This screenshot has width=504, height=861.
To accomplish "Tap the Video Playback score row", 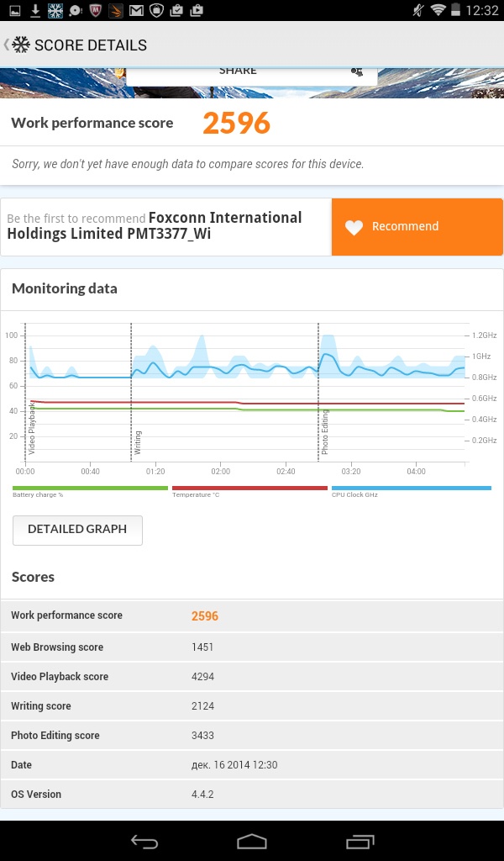I will [x=252, y=676].
